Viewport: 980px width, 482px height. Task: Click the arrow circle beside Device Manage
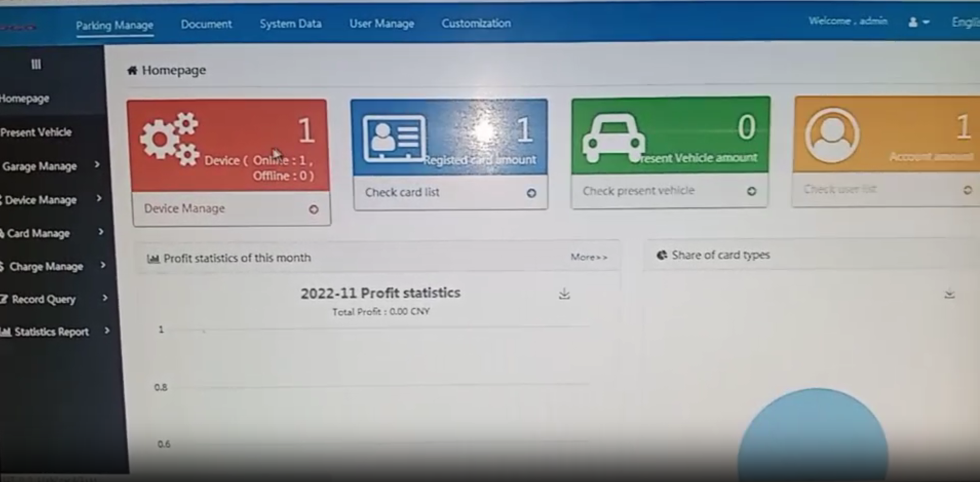pos(314,209)
